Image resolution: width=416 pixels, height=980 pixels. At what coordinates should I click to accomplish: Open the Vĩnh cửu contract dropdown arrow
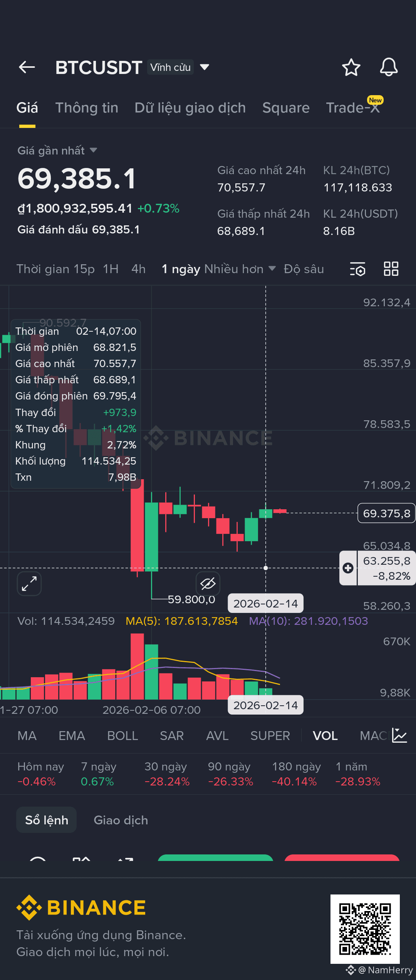[205, 67]
